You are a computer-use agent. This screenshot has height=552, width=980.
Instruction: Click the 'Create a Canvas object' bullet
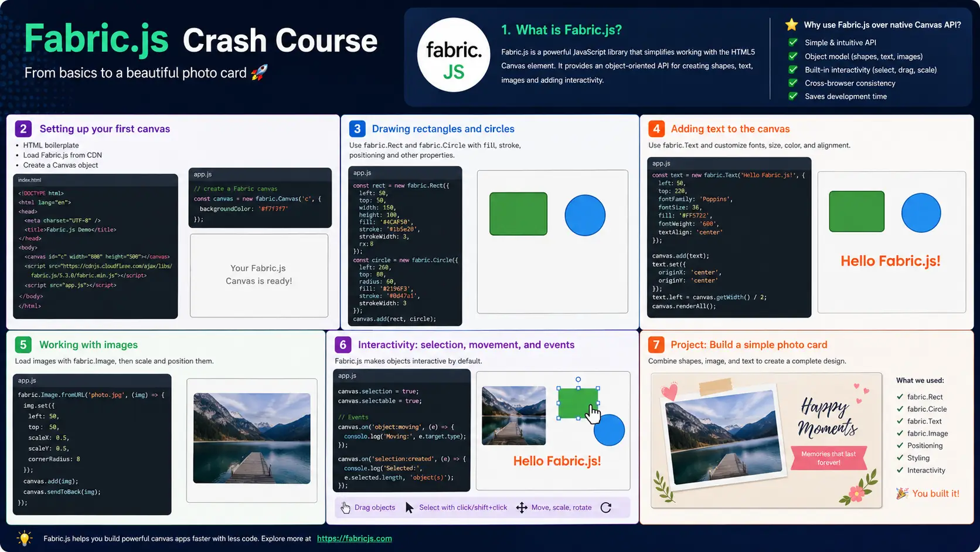[x=60, y=165]
